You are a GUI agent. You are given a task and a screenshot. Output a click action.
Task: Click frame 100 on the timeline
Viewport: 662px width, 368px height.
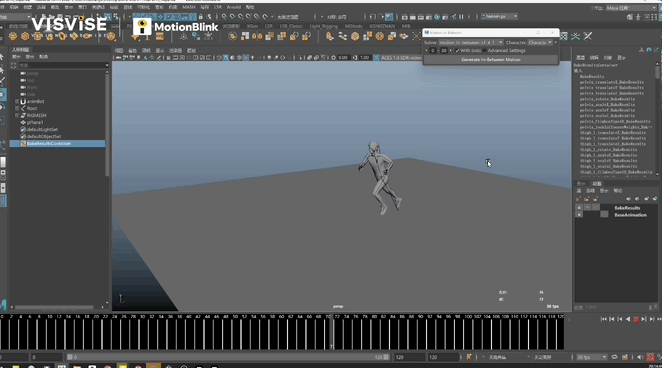(x=467, y=333)
